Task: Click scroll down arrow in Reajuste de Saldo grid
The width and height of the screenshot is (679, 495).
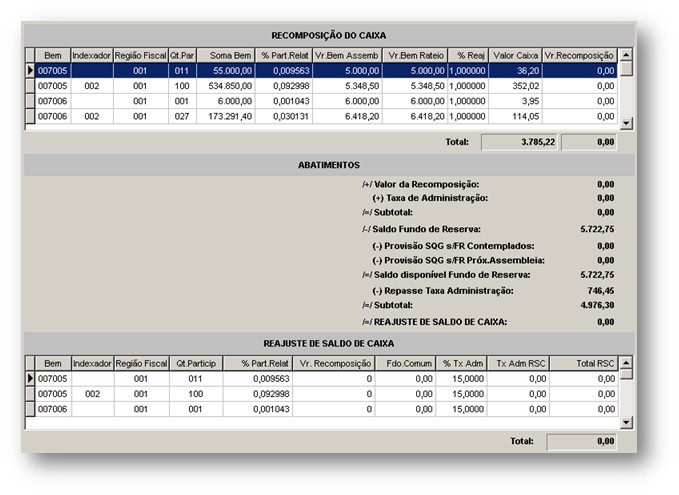Action: tap(626, 422)
